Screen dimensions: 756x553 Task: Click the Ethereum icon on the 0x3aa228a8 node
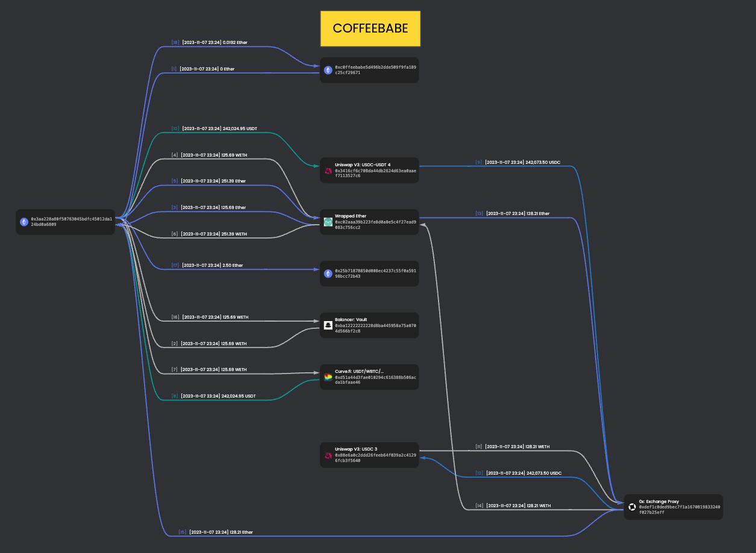point(24,222)
